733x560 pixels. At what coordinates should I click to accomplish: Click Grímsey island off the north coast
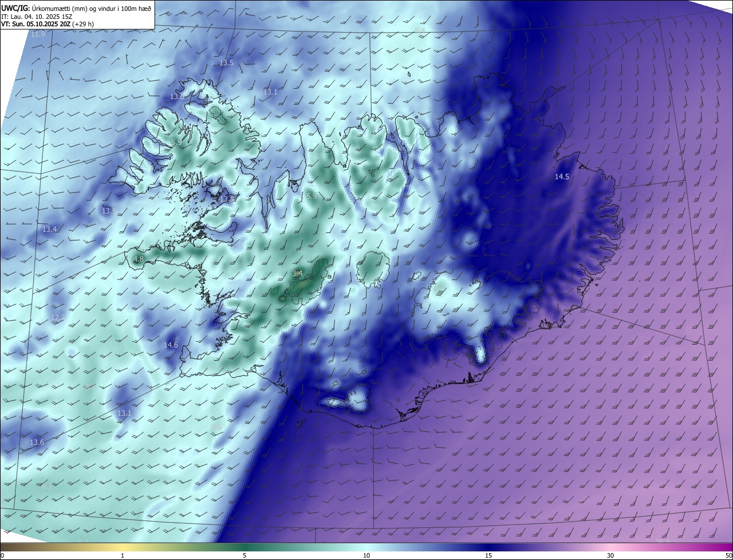tap(410, 73)
